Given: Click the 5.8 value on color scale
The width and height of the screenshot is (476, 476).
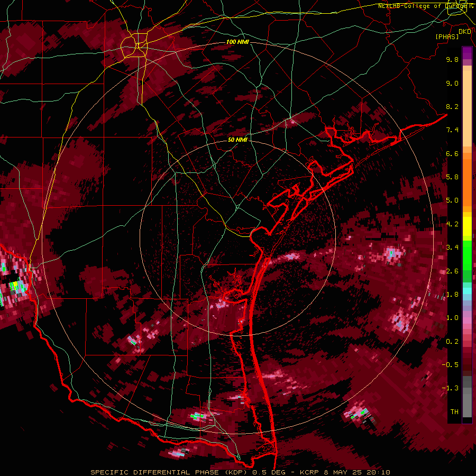Looking at the screenshot, I should (x=452, y=177).
